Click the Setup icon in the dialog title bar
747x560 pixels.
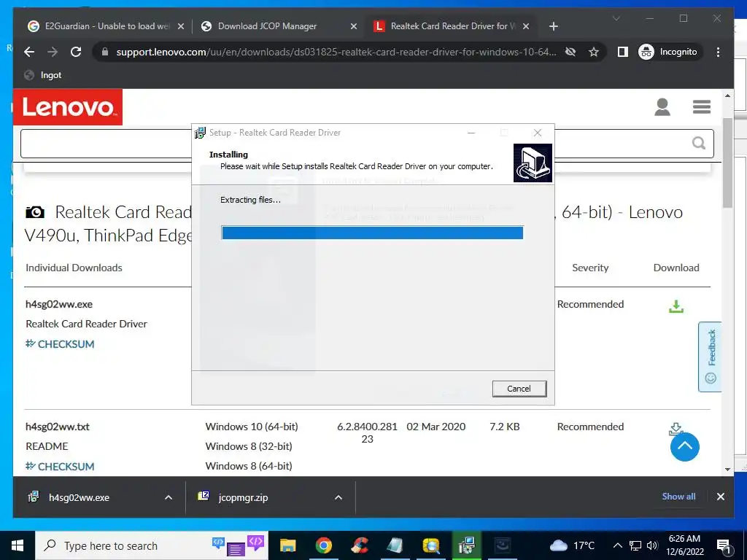200,133
